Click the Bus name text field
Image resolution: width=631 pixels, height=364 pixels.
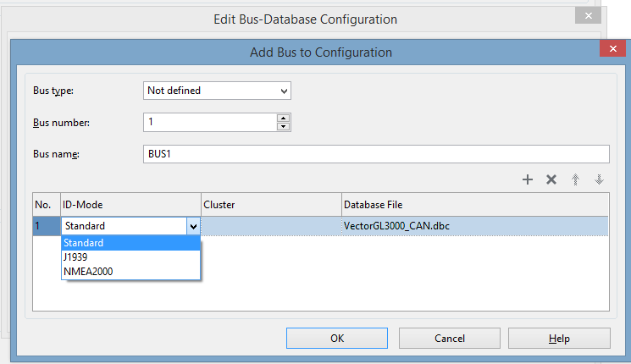pos(376,153)
